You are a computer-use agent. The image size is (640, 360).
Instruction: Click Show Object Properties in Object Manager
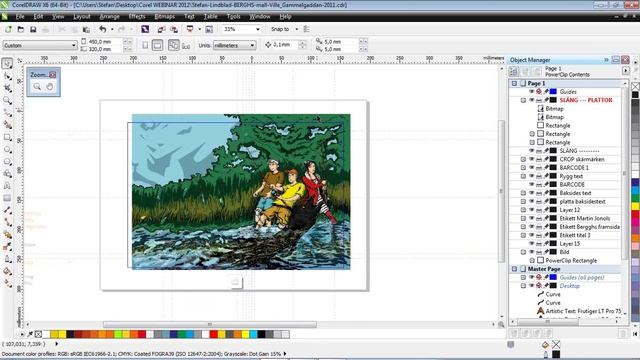[x=513, y=71]
